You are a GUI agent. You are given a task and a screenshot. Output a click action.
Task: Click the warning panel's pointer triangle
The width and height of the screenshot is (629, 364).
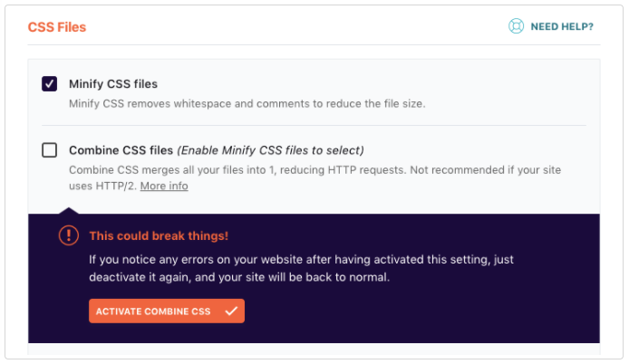tap(69, 211)
